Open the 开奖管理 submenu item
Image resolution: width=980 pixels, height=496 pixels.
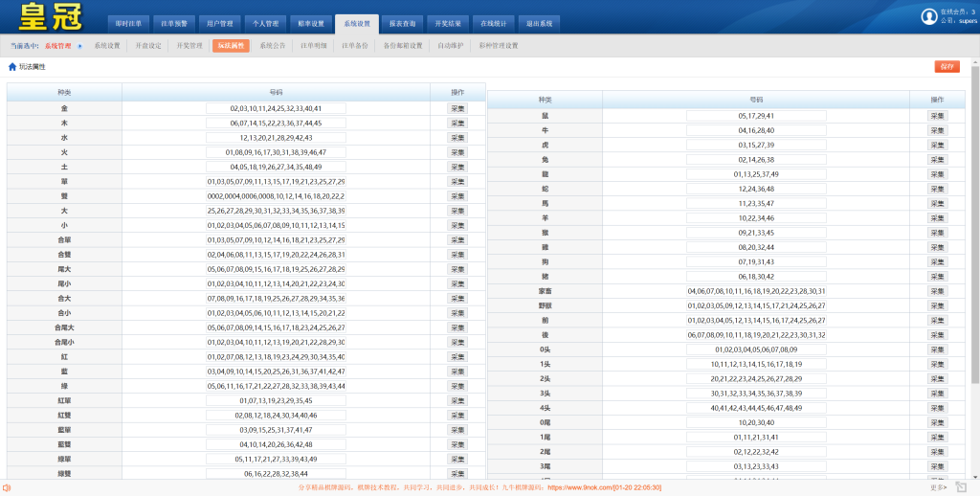189,46
